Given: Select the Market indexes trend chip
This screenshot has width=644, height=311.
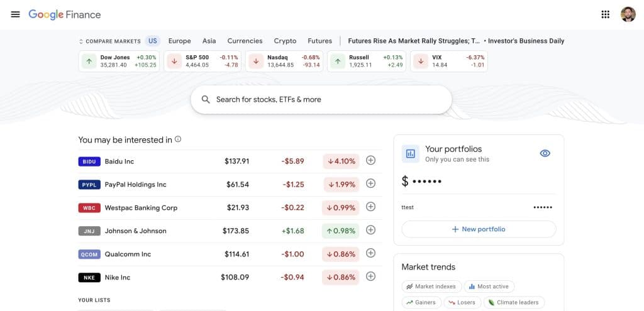Looking at the screenshot, I should click(x=431, y=286).
